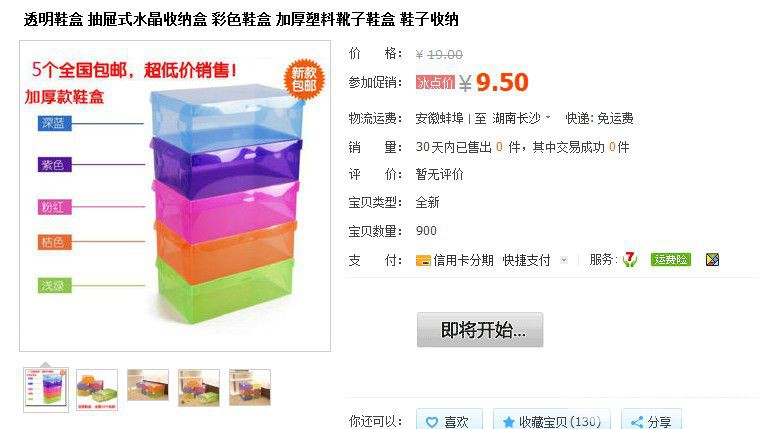Expand the 湖南长沙 destination dropdown
766x429 pixels.
pos(548,117)
